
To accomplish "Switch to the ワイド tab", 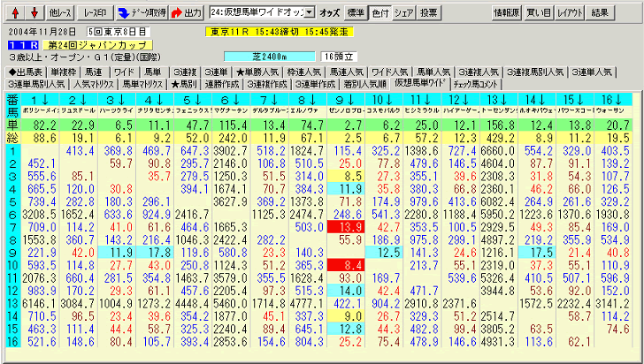I will pos(125,72).
